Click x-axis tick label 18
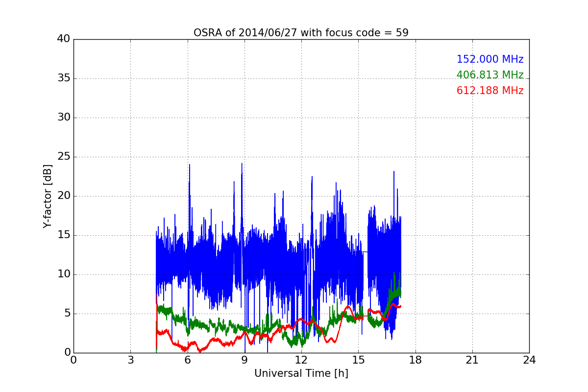The image size is (588, 392). [416, 360]
